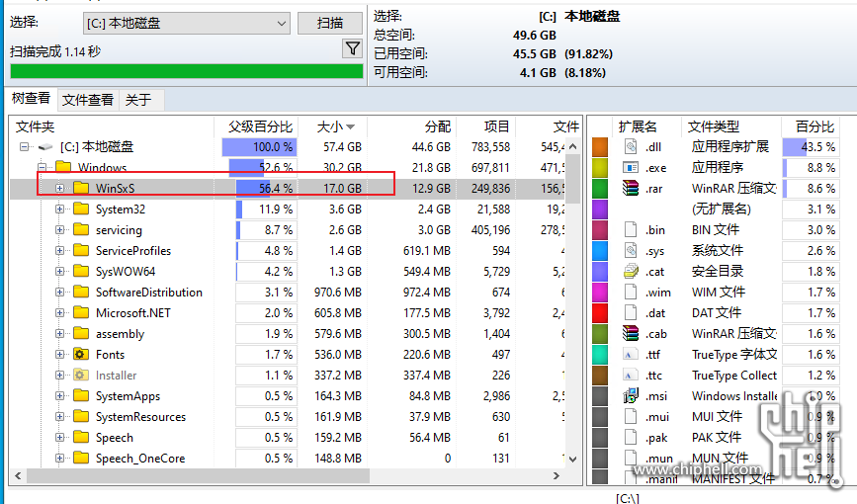The image size is (857, 504).
Task: Click the green .rar color swatch
Action: pos(600,188)
